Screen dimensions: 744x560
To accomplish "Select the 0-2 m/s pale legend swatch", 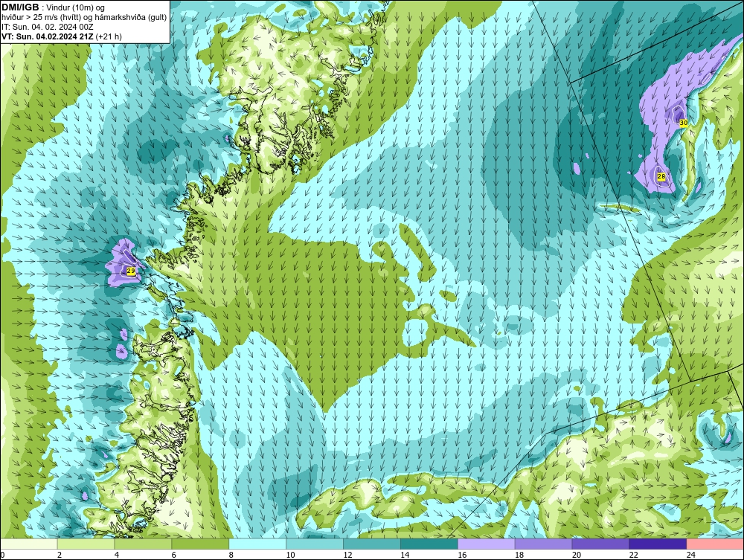I will click(x=28, y=544).
